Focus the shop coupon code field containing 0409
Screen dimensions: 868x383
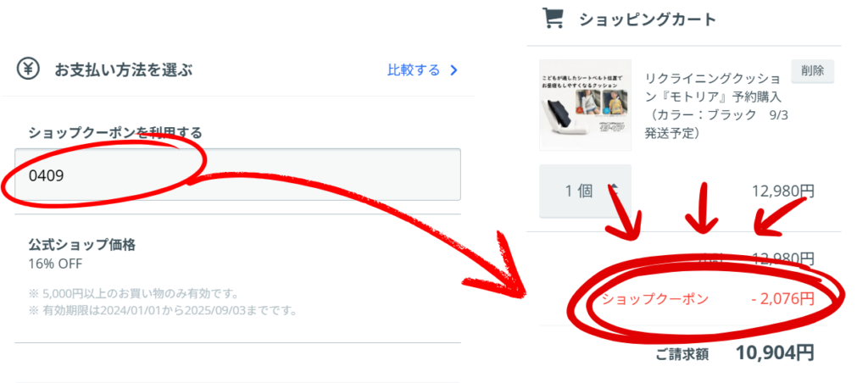(237, 175)
